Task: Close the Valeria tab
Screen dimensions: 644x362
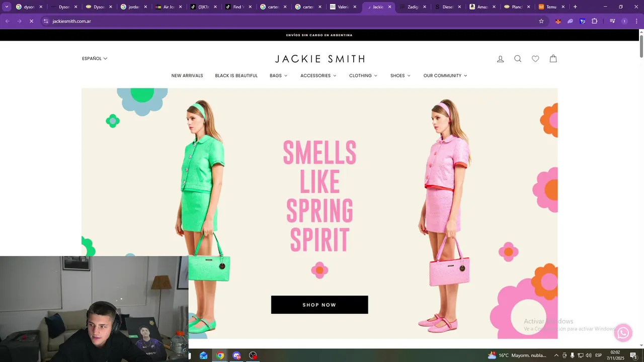Action: click(x=355, y=7)
